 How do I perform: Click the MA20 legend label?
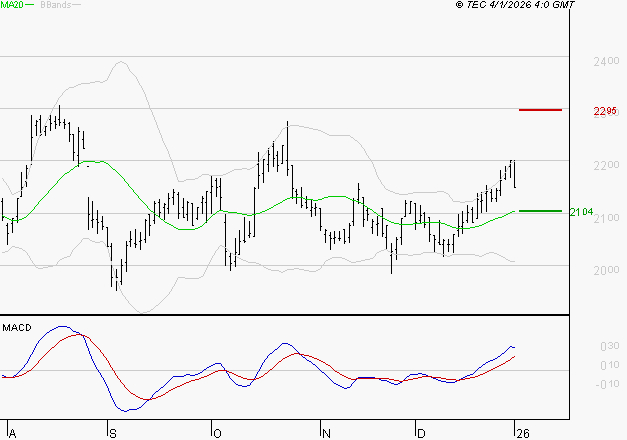point(12,5)
